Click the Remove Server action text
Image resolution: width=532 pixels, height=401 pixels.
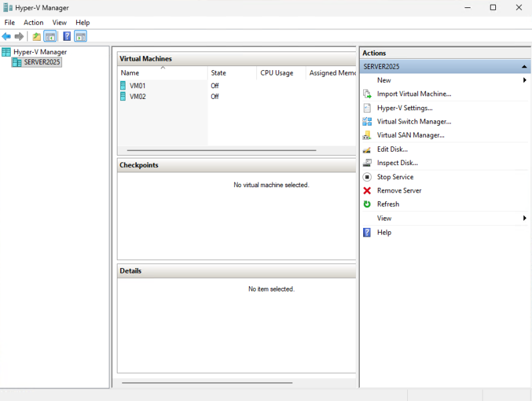click(x=399, y=190)
